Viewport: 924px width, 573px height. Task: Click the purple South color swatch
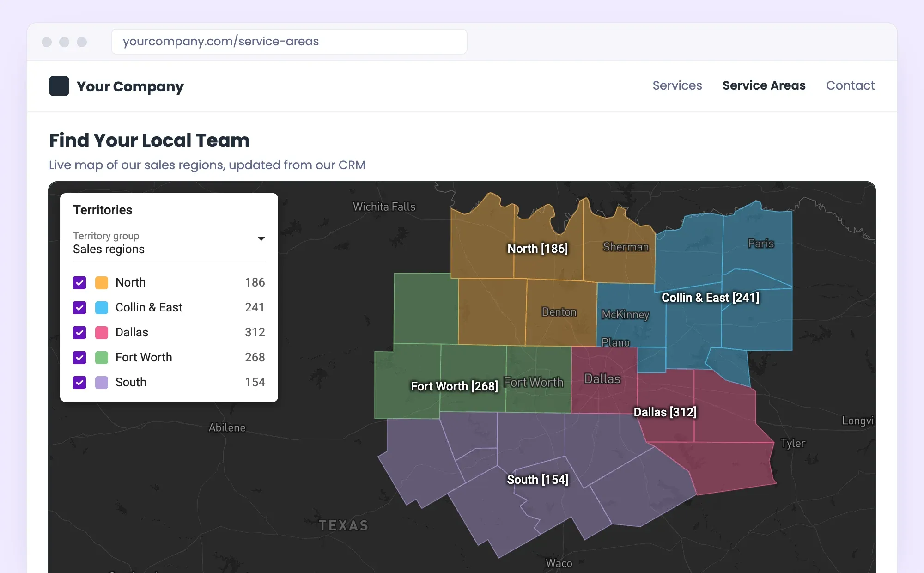click(102, 383)
